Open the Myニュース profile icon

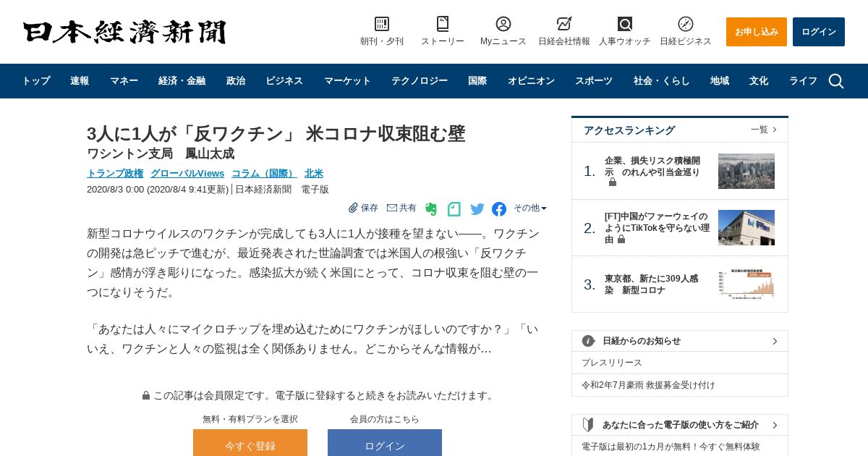click(x=503, y=24)
